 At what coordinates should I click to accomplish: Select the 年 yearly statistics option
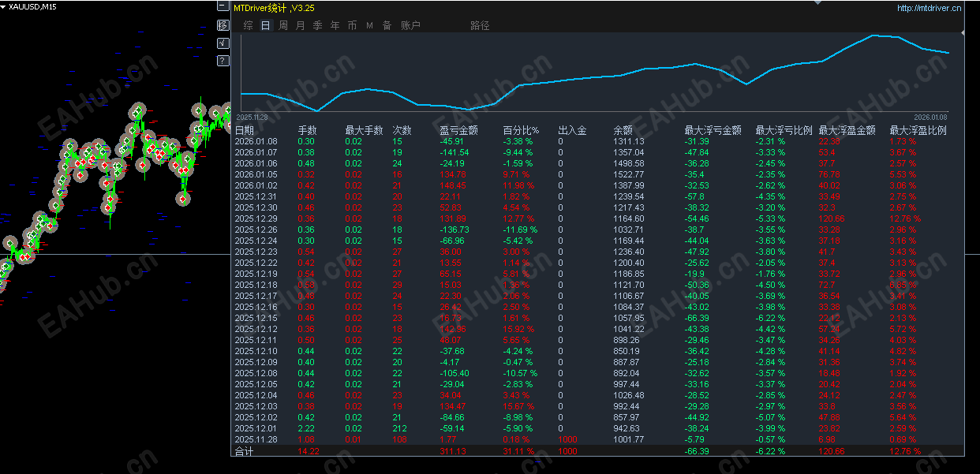tap(334, 24)
